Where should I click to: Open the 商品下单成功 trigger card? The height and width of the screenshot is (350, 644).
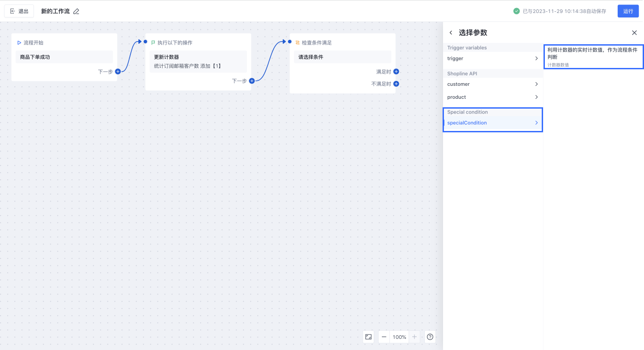click(64, 57)
